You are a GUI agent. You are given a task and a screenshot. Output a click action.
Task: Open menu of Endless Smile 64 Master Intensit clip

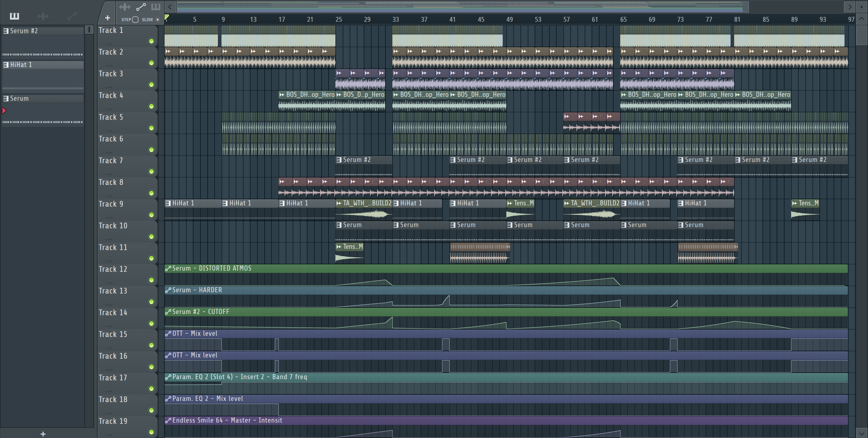168,421
